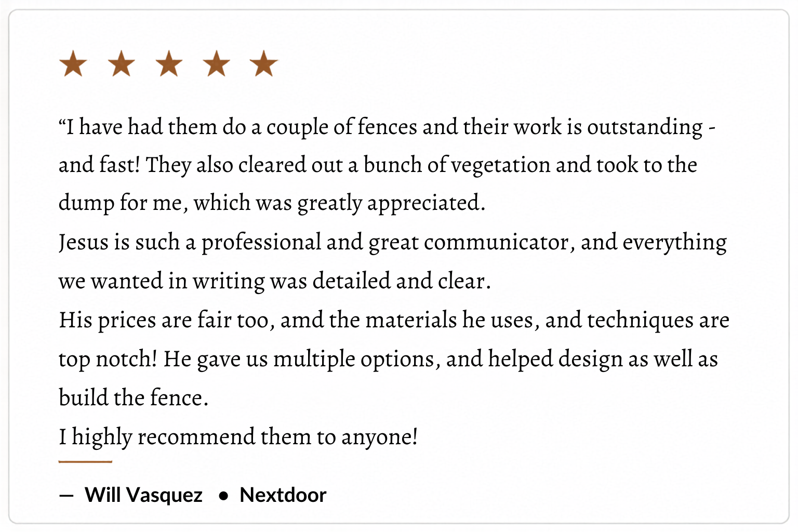Click the sentence "I highly recommend them to anyone!"
Image resolution: width=798 pixels, height=532 pixels.
pyautogui.click(x=238, y=437)
